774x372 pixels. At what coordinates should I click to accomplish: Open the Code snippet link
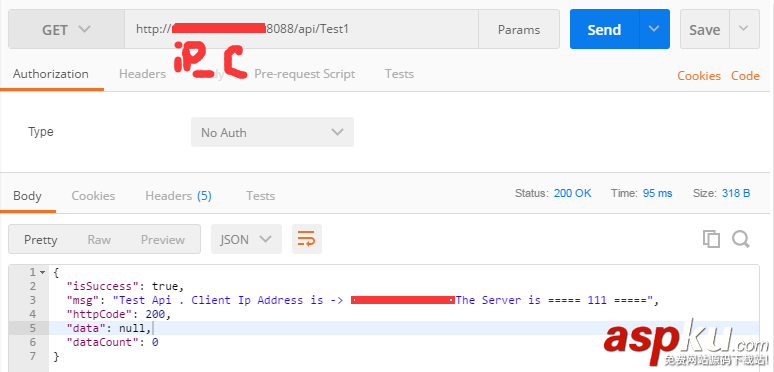(745, 75)
